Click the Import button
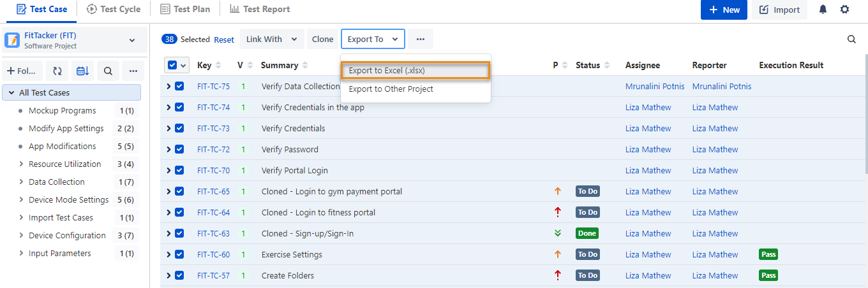Screen dimensions: 868x288 [x=779, y=10]
